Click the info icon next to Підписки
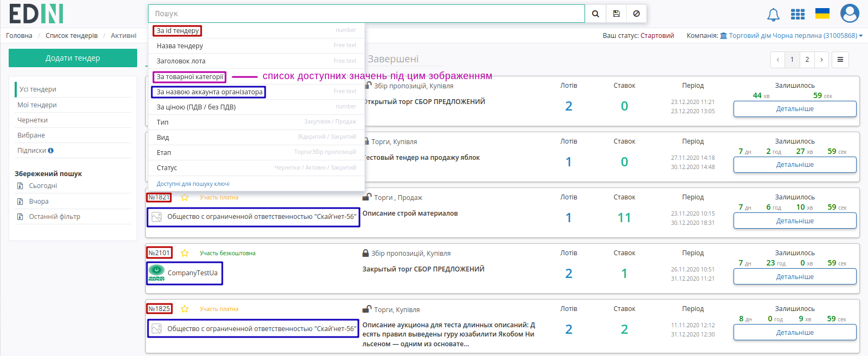The image size is (868, 356). click(x=51, y=151)
